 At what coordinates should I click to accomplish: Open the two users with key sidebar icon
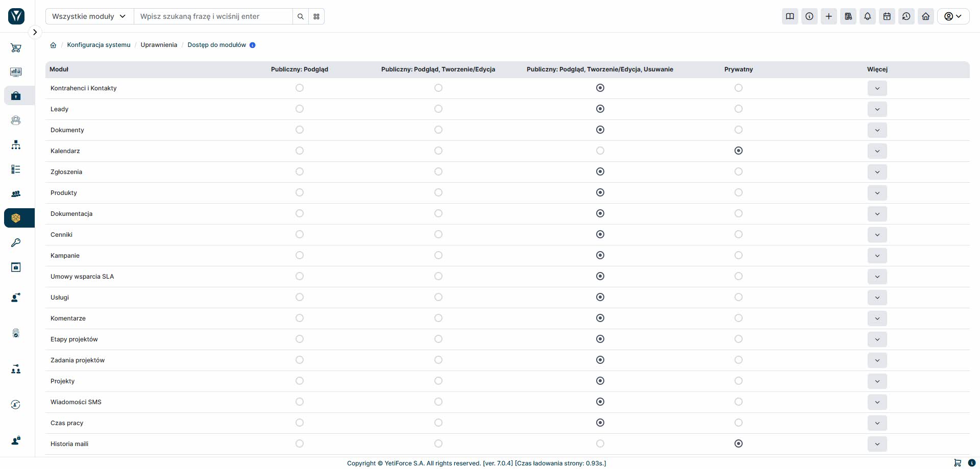[x=16, y=369]
